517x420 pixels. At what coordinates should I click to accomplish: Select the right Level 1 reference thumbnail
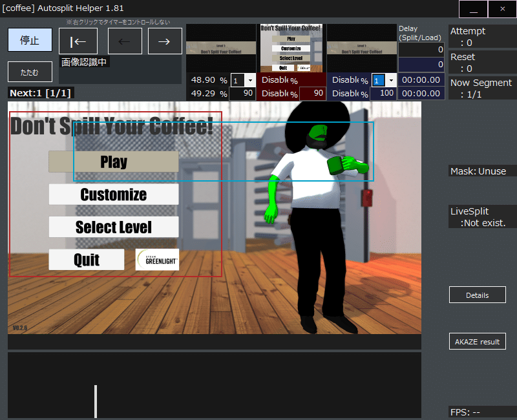tap(362, 48)
